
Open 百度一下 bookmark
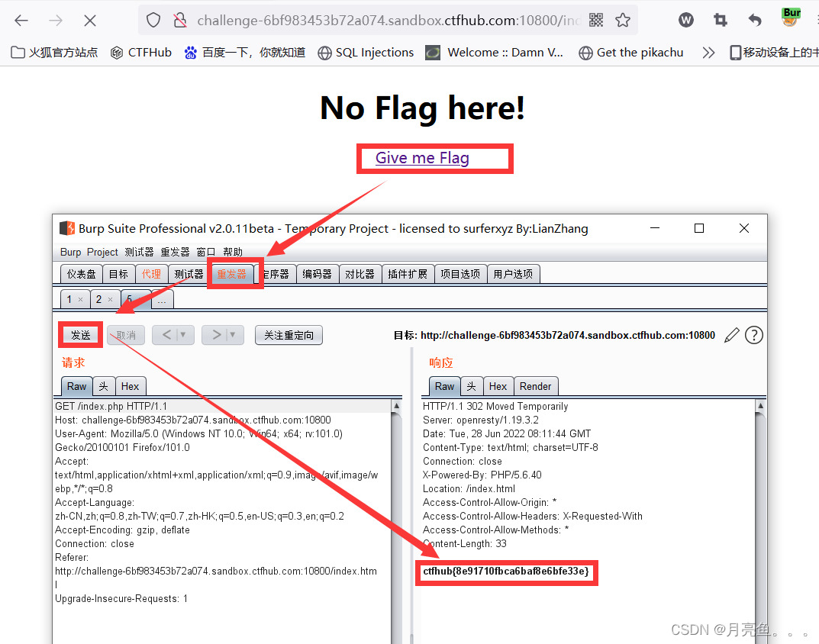245,52
